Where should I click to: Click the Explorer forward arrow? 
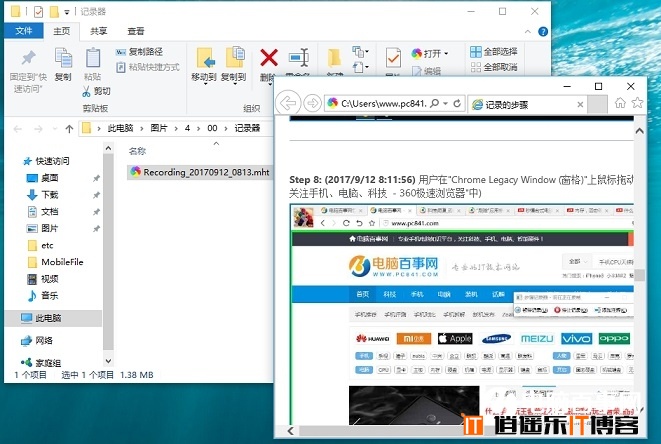click(x=38, y=129)
